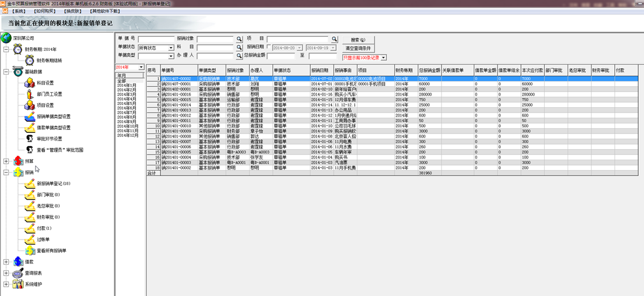Viewport: 644px width, 296px height.
Task: Enable the 报销日期 date filter checkbox
Action: 268,47
